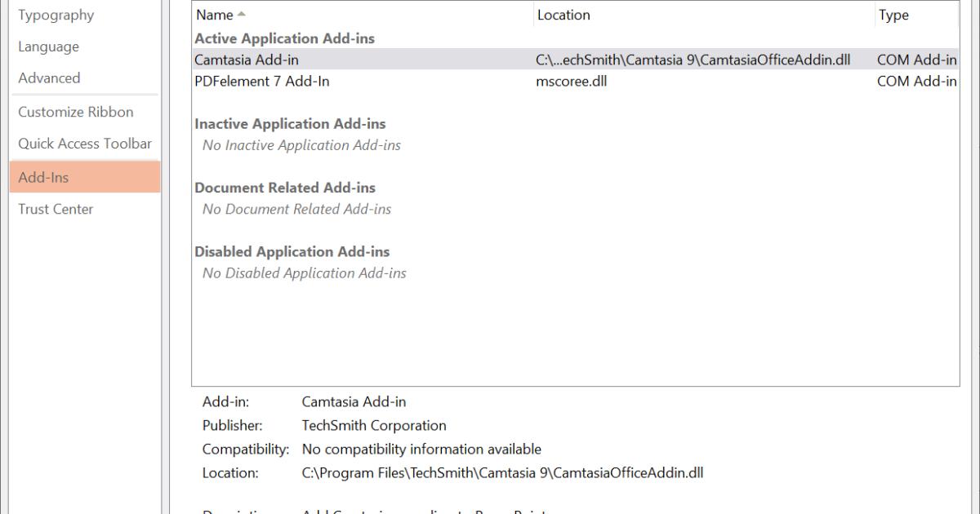Click the TechSmith Corporation publisher text
This screenshot has height=514, width=980.
(x=374, y=425)
